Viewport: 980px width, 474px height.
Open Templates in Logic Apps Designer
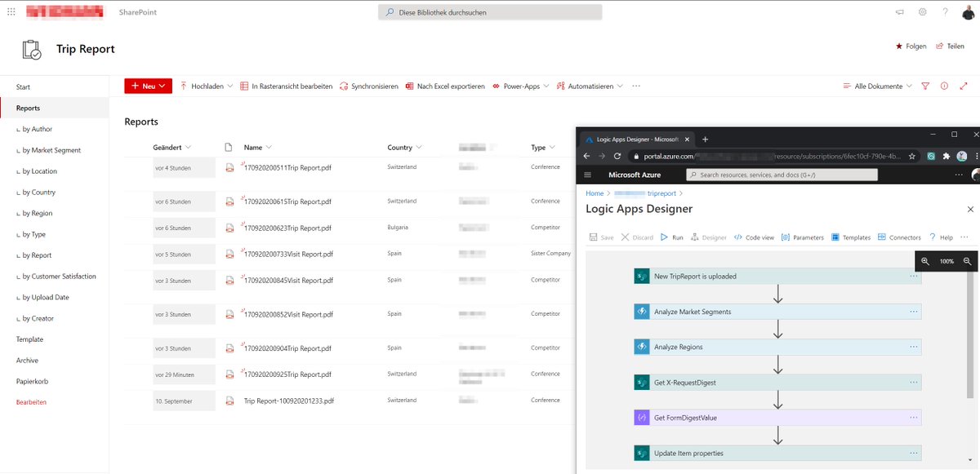tap(851, 237)
